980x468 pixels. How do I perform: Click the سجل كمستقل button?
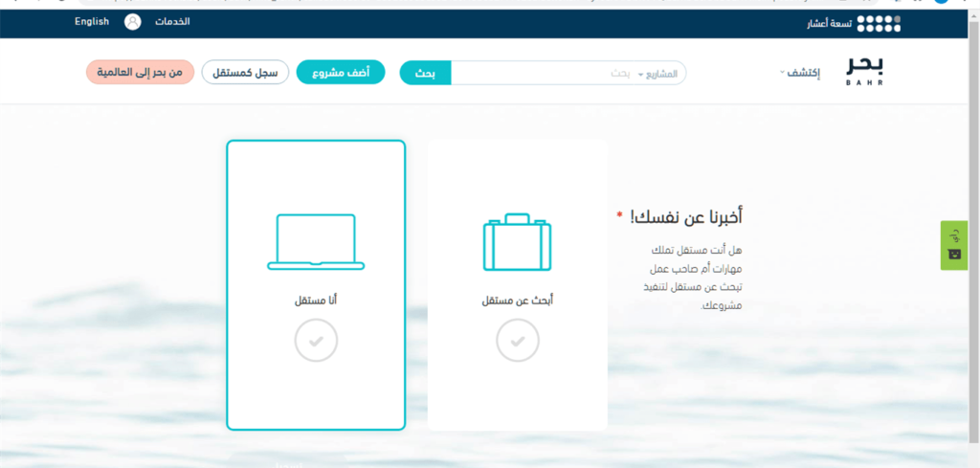(x=245, y=73)
